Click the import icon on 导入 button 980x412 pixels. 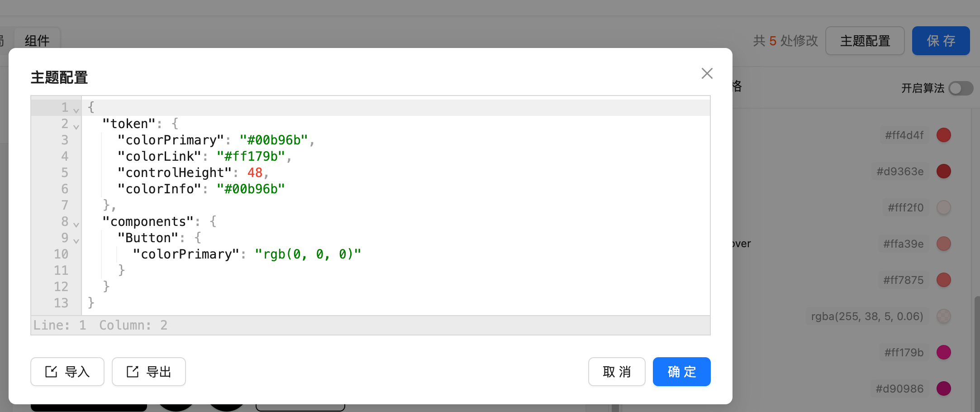click(51, 372)
